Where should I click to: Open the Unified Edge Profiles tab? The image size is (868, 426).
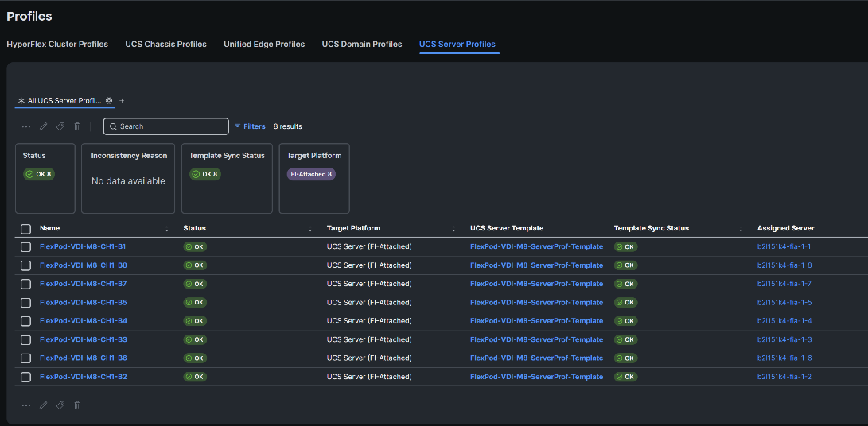click(x=264, y=45)
